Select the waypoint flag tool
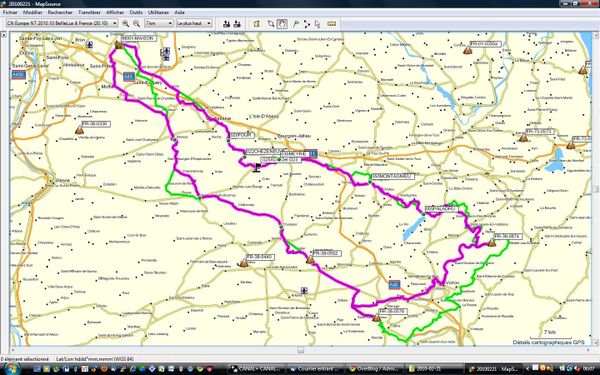The height and width of the screenshot is (375, 600). 296,24
